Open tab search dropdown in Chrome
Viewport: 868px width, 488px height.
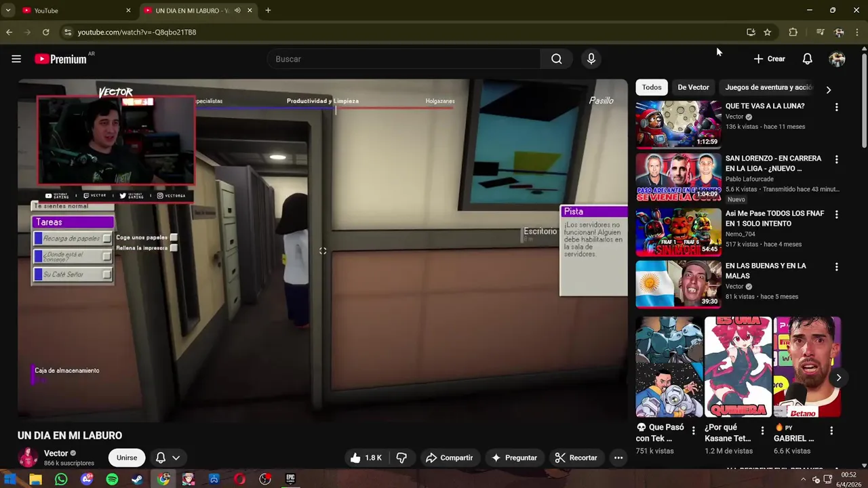[x=8, y=10]
